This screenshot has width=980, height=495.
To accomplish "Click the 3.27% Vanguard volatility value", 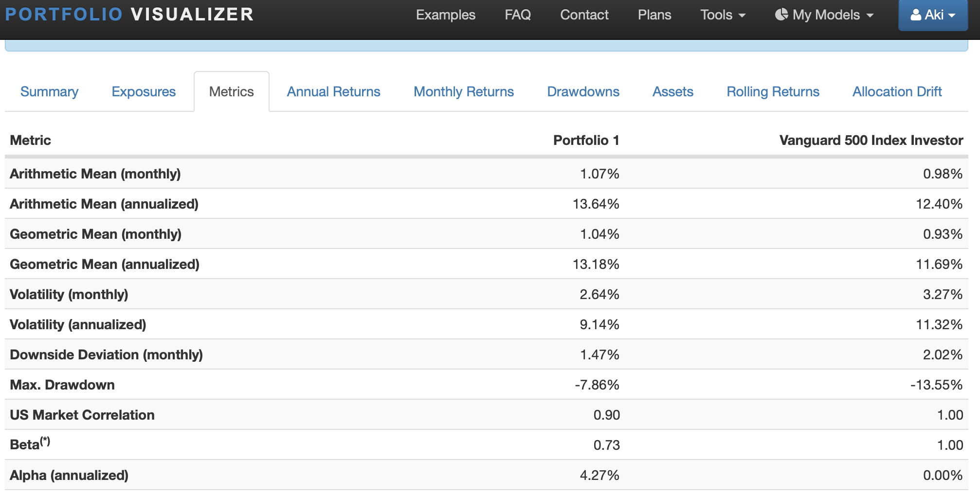I will coord(943,294).
